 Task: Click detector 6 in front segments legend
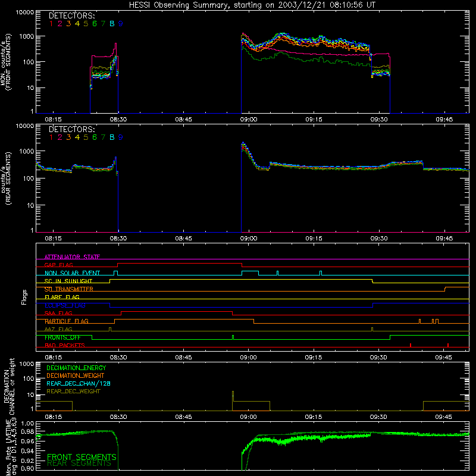[x=95, y=24]
